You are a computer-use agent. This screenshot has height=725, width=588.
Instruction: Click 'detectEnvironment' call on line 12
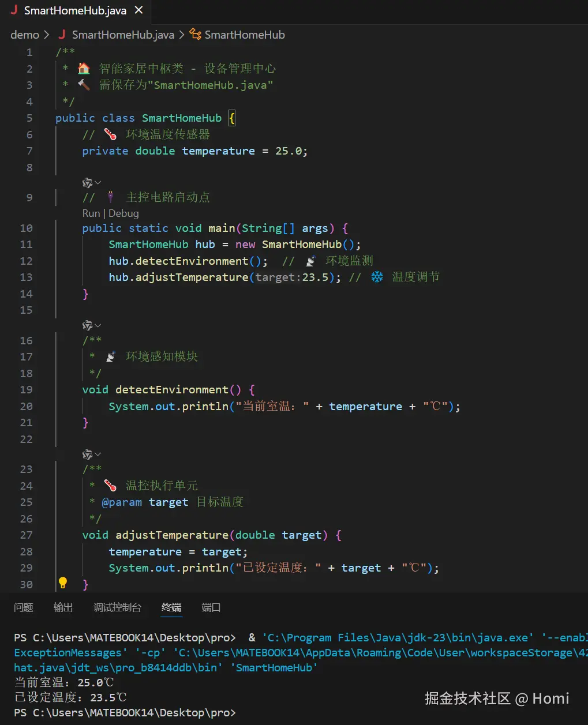[192, 261]
